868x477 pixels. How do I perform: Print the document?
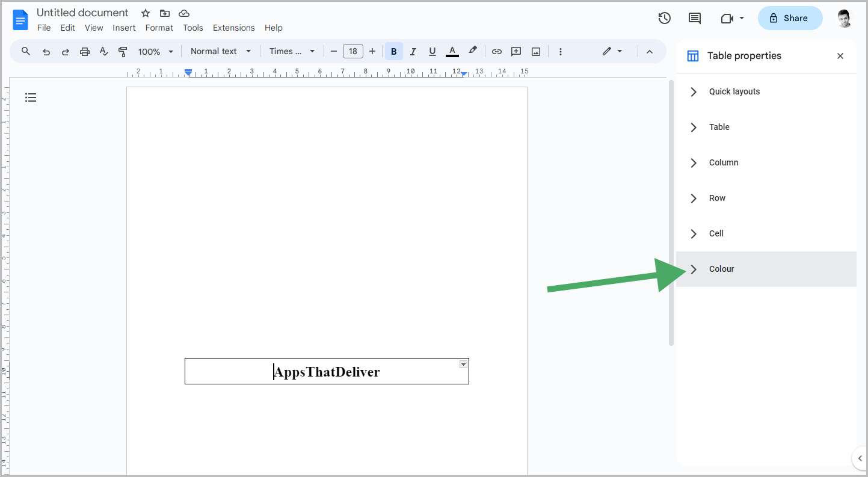pyautogui.click(x=84, y=51)
